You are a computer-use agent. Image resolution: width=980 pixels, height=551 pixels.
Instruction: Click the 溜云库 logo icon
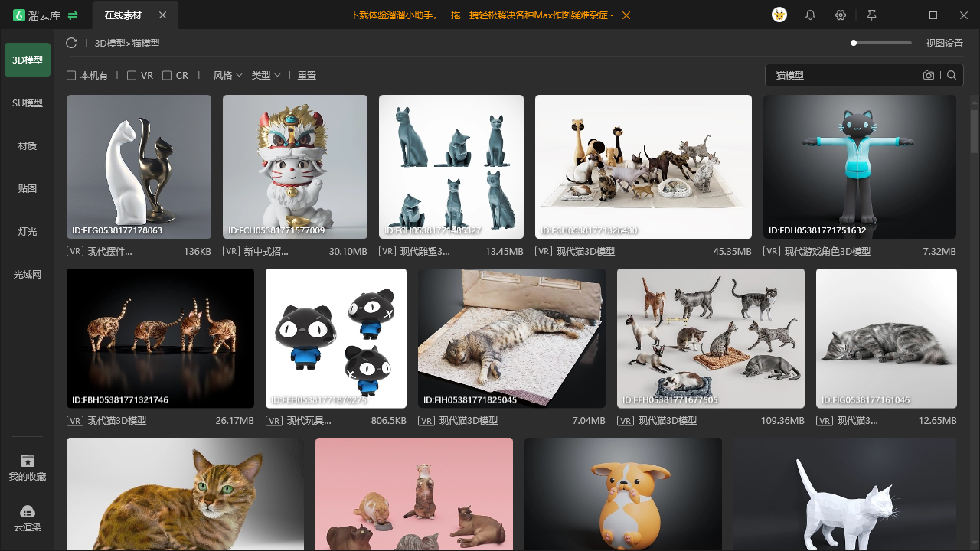19,15
